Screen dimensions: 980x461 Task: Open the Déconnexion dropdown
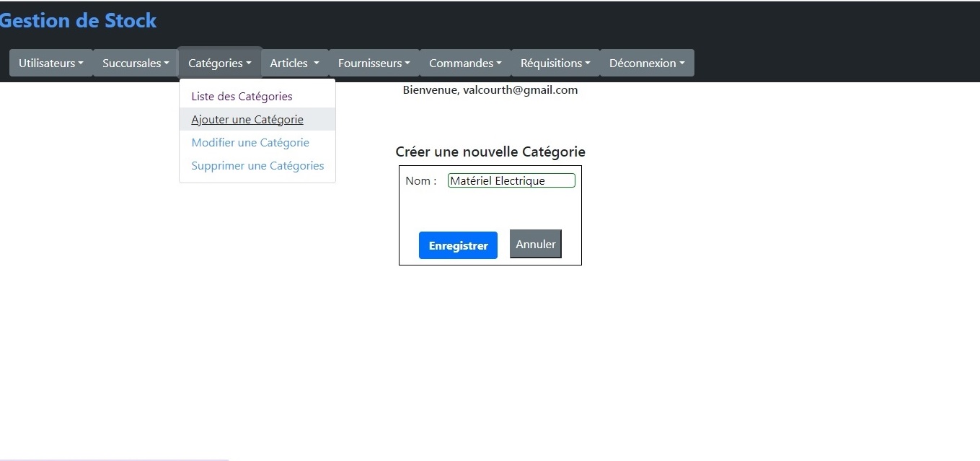pyautogui.click(x=647, y=63)
